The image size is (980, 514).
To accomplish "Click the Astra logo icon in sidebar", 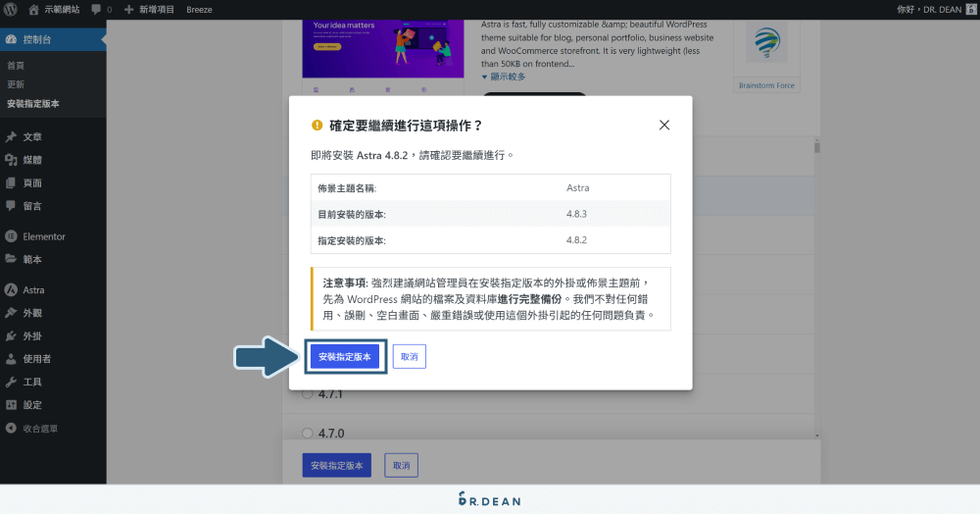I will [11, 290].
